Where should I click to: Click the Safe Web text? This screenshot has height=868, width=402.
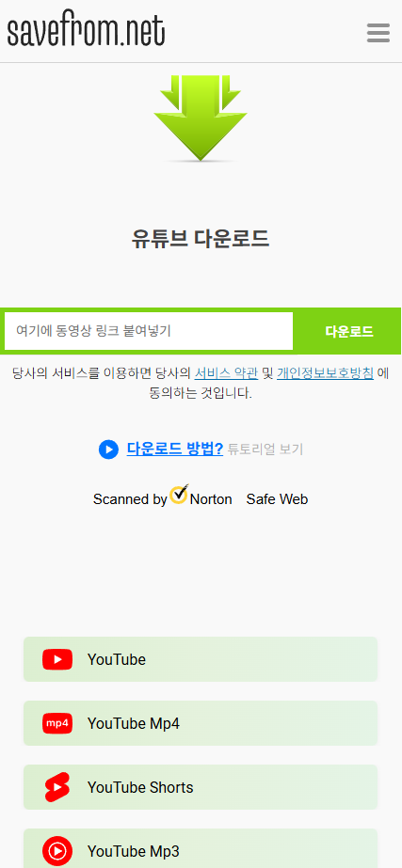[277, 499]
